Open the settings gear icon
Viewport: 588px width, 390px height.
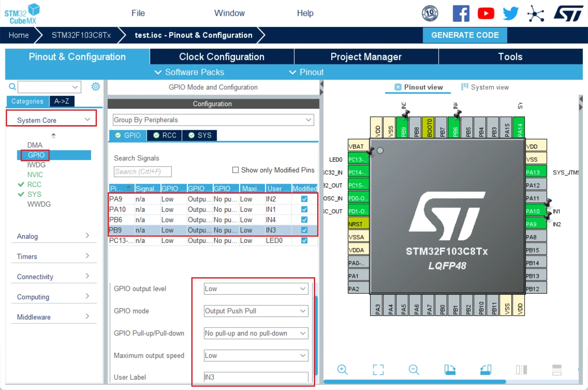(x=96, y=86)
